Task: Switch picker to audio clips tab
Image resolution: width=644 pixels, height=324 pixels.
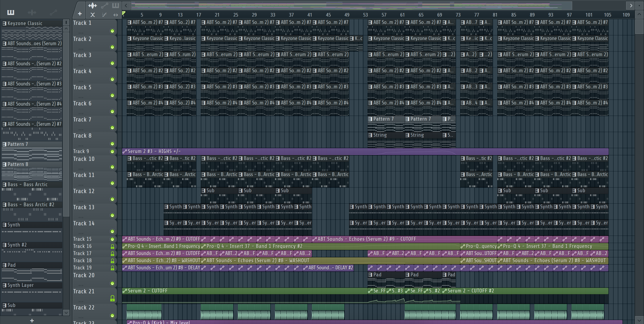Action: tap(32, 12)
